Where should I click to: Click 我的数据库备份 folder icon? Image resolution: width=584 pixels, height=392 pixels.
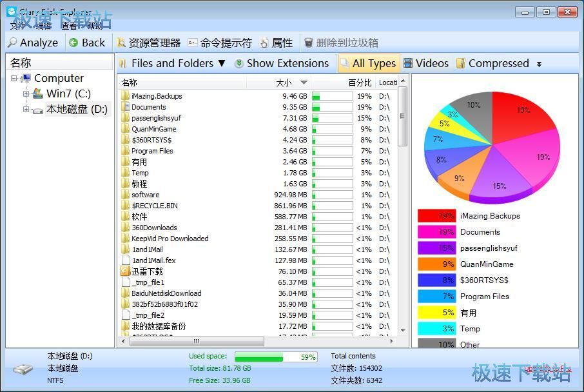click(x=126, y=326)
